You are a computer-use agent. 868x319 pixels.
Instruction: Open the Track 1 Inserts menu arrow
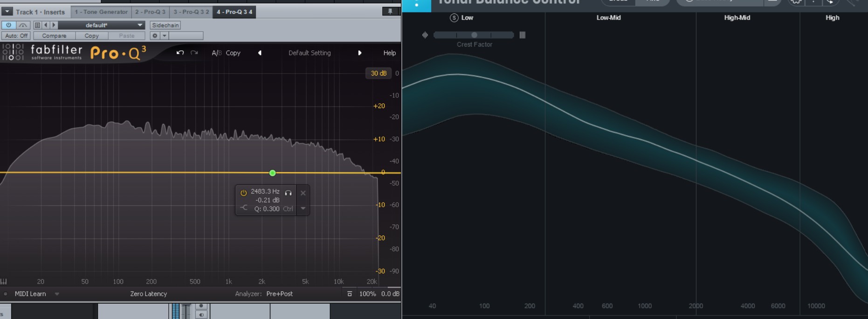[7, 12]
